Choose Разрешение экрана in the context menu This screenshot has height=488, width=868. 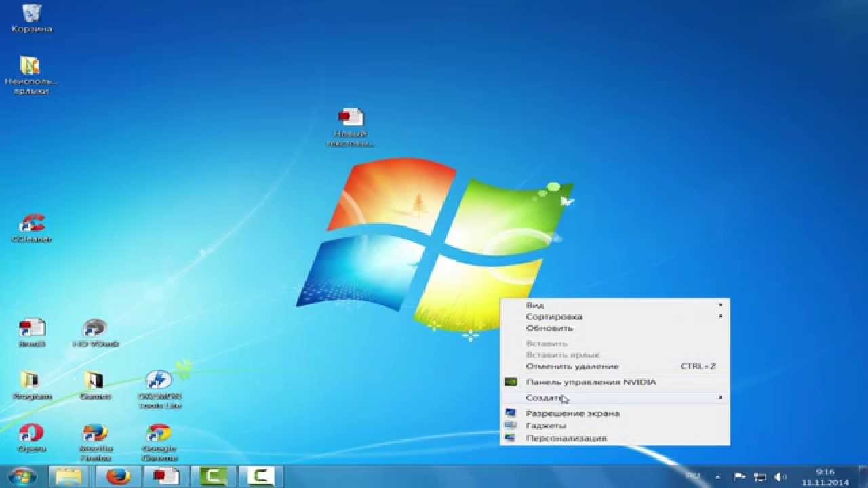click(x=615, y=413)
